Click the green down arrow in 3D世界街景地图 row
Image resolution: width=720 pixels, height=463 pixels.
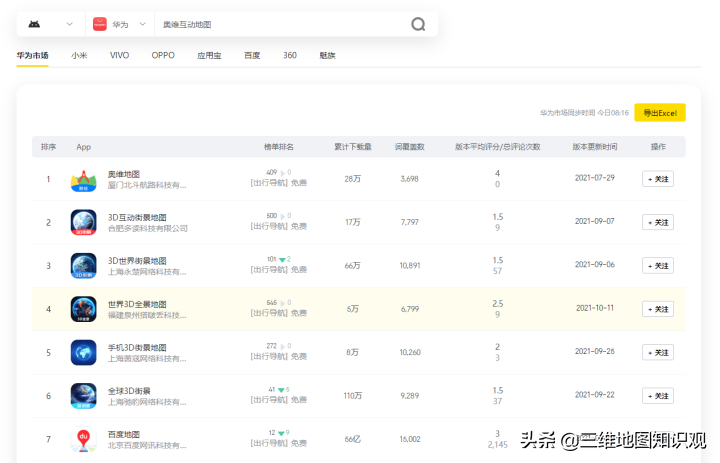tap(282, 260)
